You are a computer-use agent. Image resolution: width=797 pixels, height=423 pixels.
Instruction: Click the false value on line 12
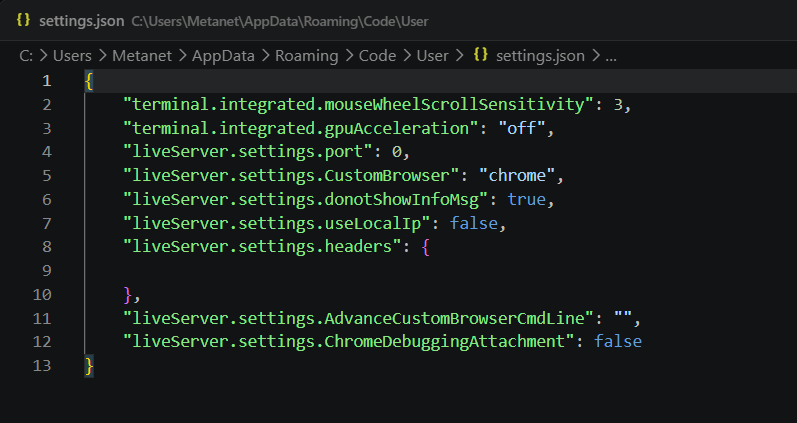pyautogui.click(x=618, y=341)
